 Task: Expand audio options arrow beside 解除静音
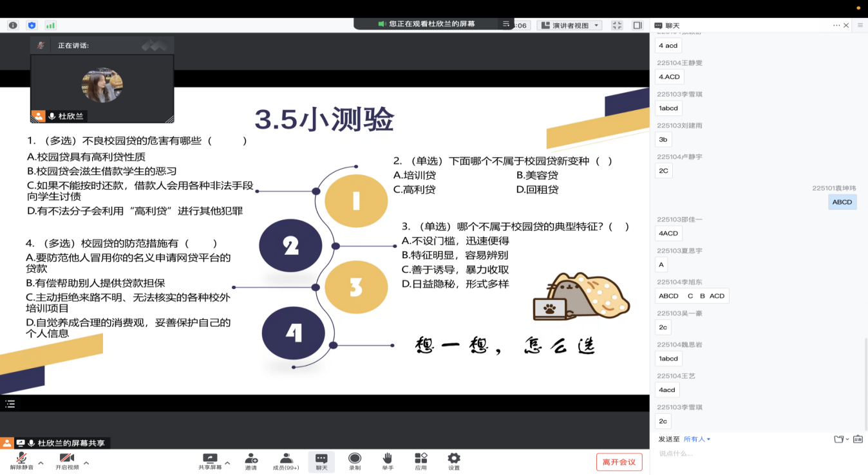pyautogui.click(x=41, y=463)
